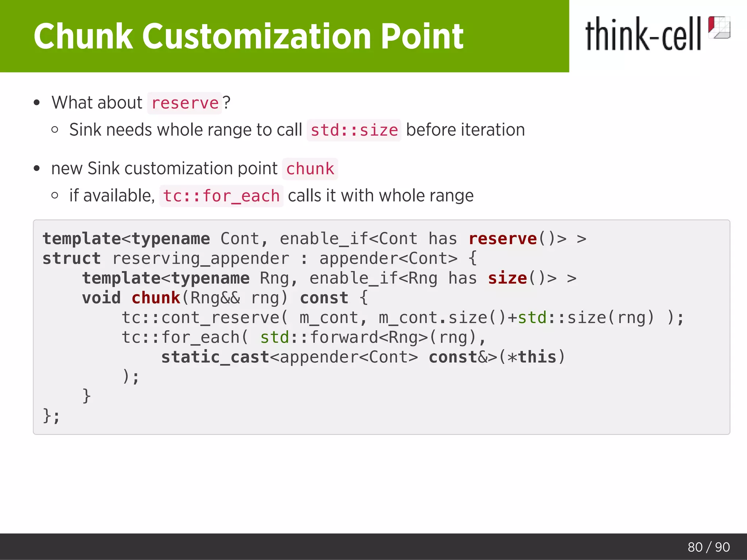Viewport: 747px width, 560px height.
Task: Click the page counter '80 / 90'
Action: (x=709, y=547)
